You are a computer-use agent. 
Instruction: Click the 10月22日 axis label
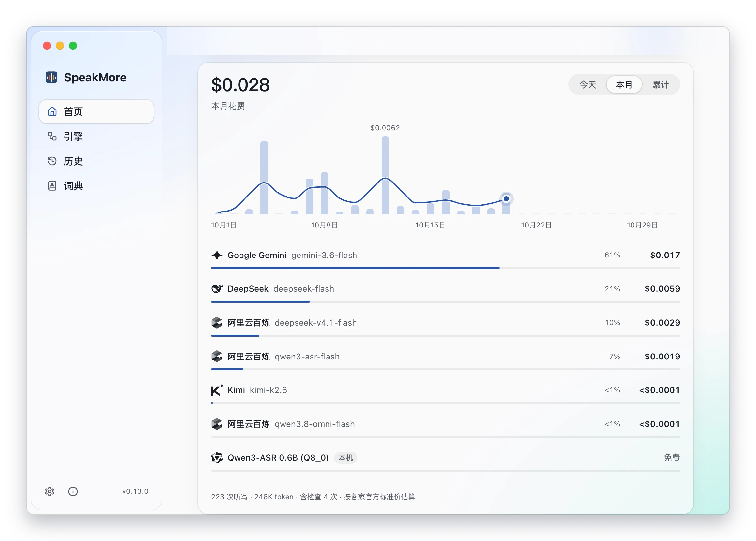pos(536,225)
